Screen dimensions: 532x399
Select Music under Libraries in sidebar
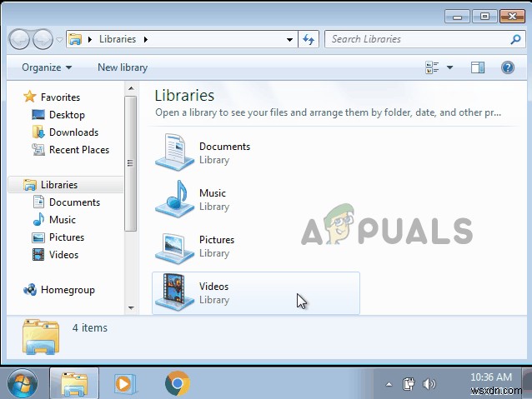[x=62, y=220]
